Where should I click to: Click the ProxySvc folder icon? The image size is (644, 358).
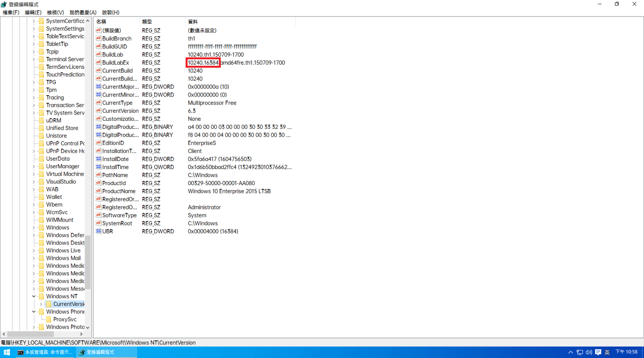point(49,319)
